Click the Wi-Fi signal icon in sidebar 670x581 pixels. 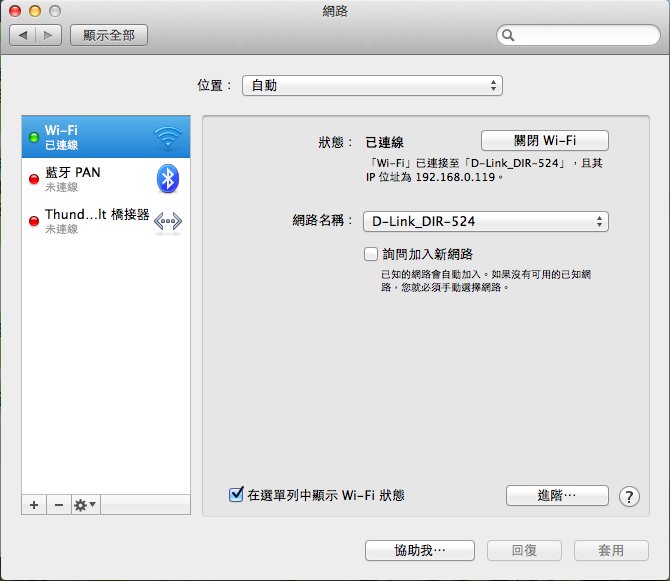tap(168, 137)
